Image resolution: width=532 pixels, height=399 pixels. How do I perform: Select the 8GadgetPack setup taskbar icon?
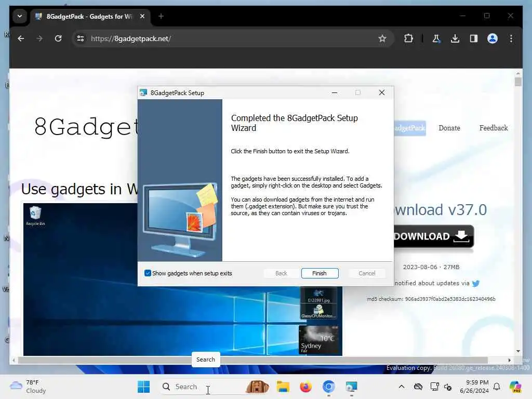(x=352, y=387)
